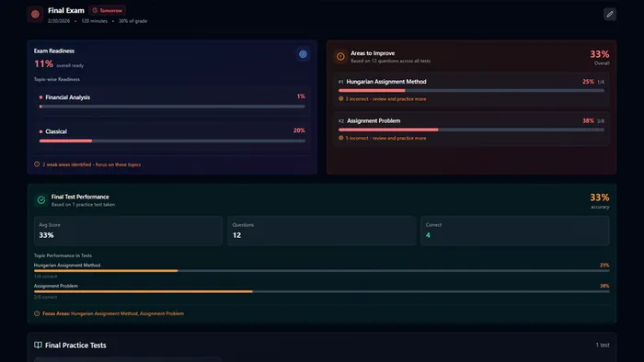Click the blue circle icon in Exam Readiness
644x362 pixels.
tap(303, 54)
